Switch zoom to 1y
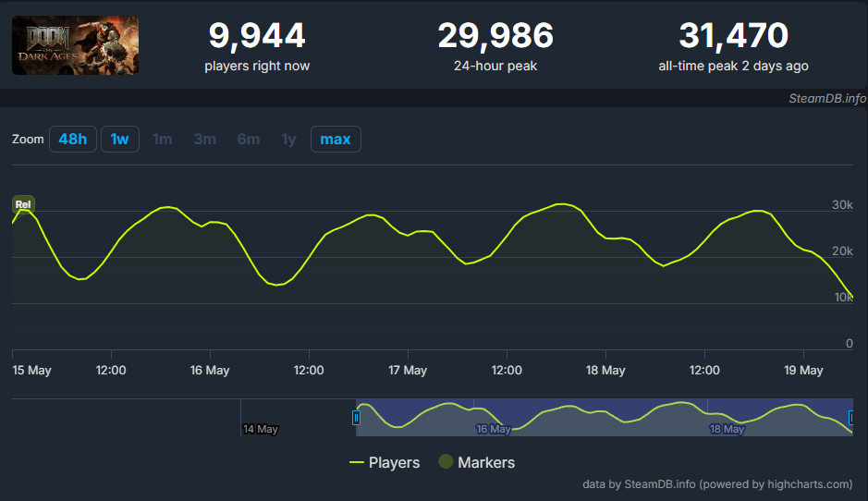Screen dimensions: 868x501 click(x=289, y=140)
